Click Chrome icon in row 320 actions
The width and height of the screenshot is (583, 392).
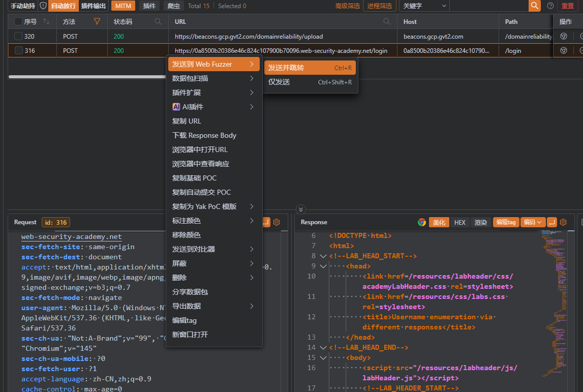[x=564, y=37]
